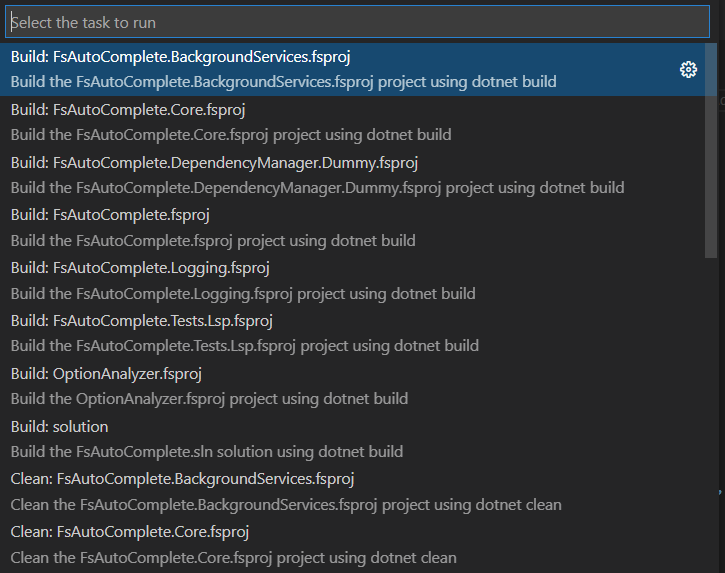725x573 pixels.
Task: Select Clean: FsAutoComplete.BackgroundServices.fsproj task
Action: click(x=352, y=492)
